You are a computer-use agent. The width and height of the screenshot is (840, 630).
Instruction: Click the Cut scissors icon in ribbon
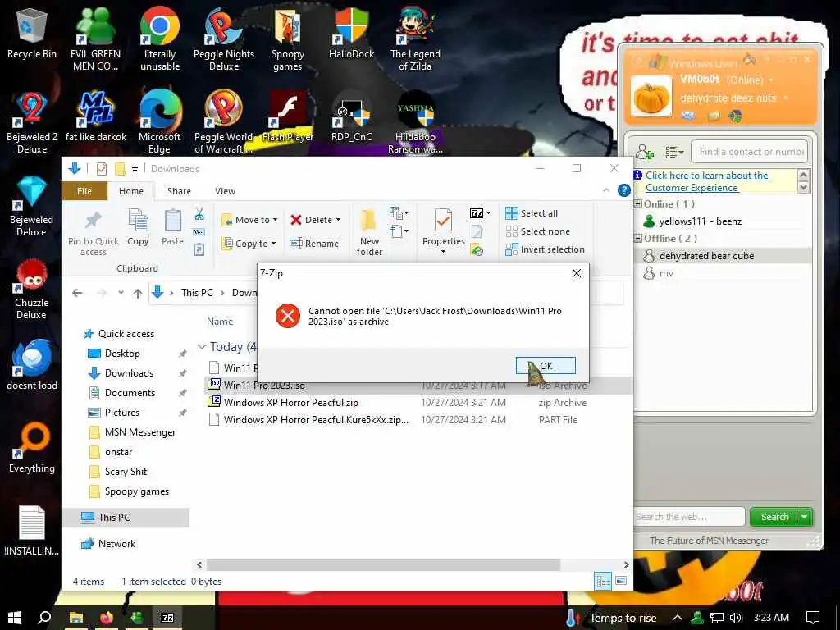tap(199, 214)
